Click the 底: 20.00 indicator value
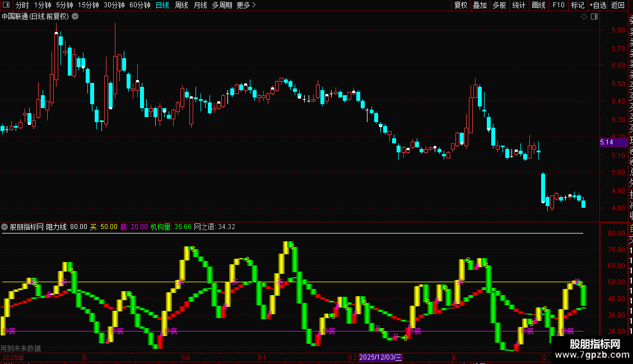Image resolution: width=633 pixels, height=364 pixels. 134,227
